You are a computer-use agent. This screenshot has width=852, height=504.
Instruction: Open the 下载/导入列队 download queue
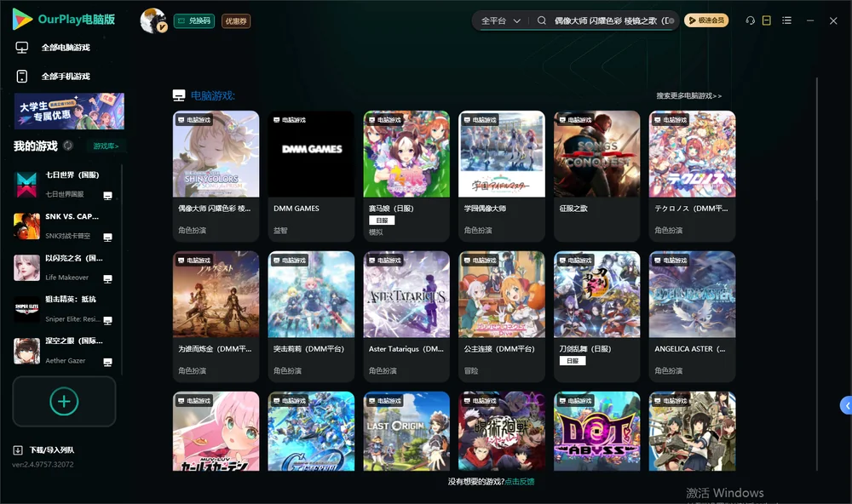(43, 450)
